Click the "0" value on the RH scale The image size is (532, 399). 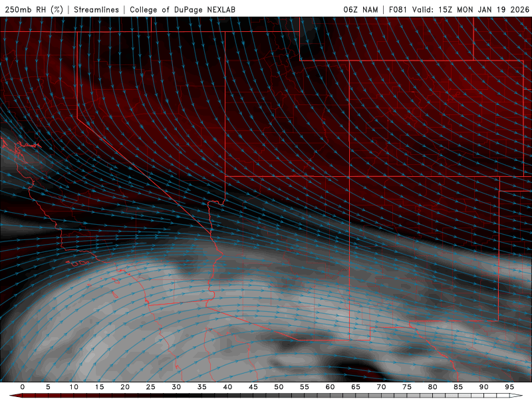(x=23, y=387)
